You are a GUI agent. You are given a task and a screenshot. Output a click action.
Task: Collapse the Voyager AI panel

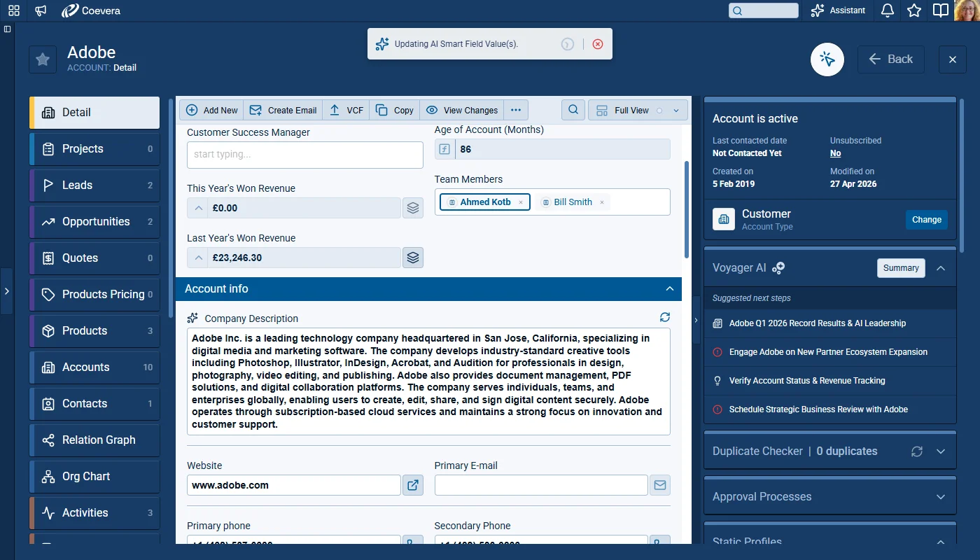pos(941,268)
